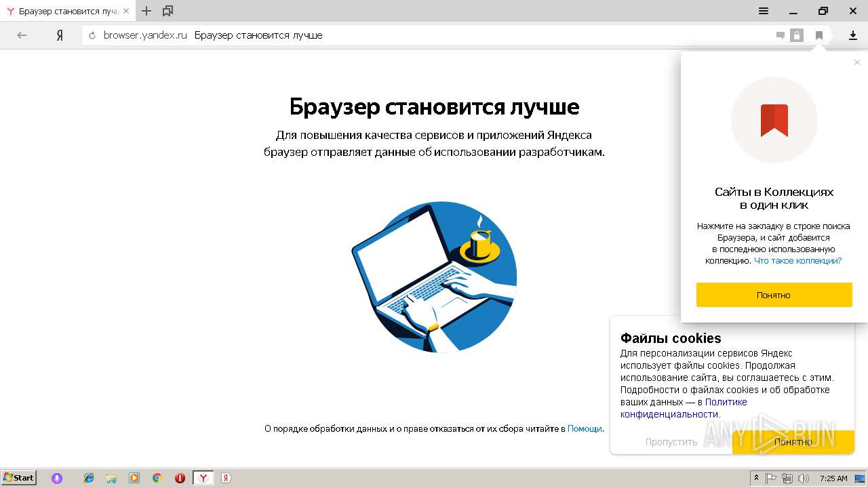Skip the cookies notice with «Пропустить»
This screenshot has width=868, height=488.
[x=671, y=442]
